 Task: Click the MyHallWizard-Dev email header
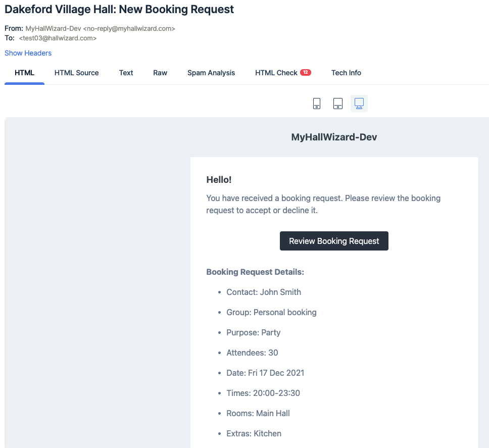point(334,137)
